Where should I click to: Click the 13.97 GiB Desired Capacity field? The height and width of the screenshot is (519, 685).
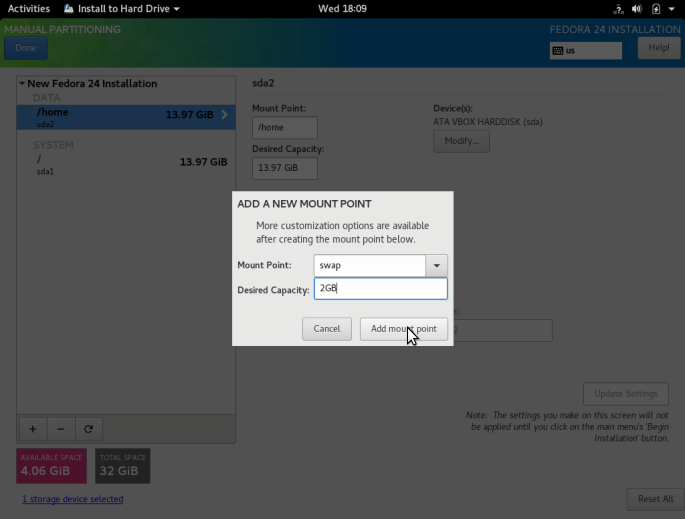285,168
